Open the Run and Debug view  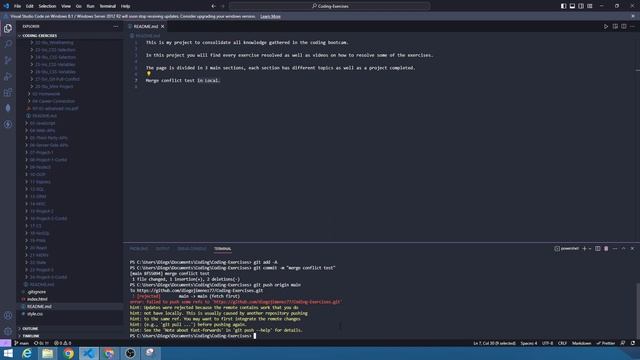point(8,76)
